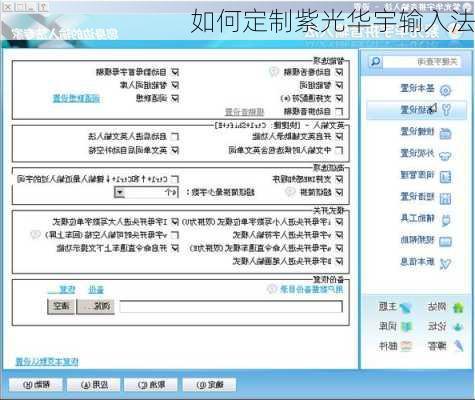The height and width of the screenshot is (400, 475).
Task: Click the 浏览... button
Action: click(x=96, y=306)
